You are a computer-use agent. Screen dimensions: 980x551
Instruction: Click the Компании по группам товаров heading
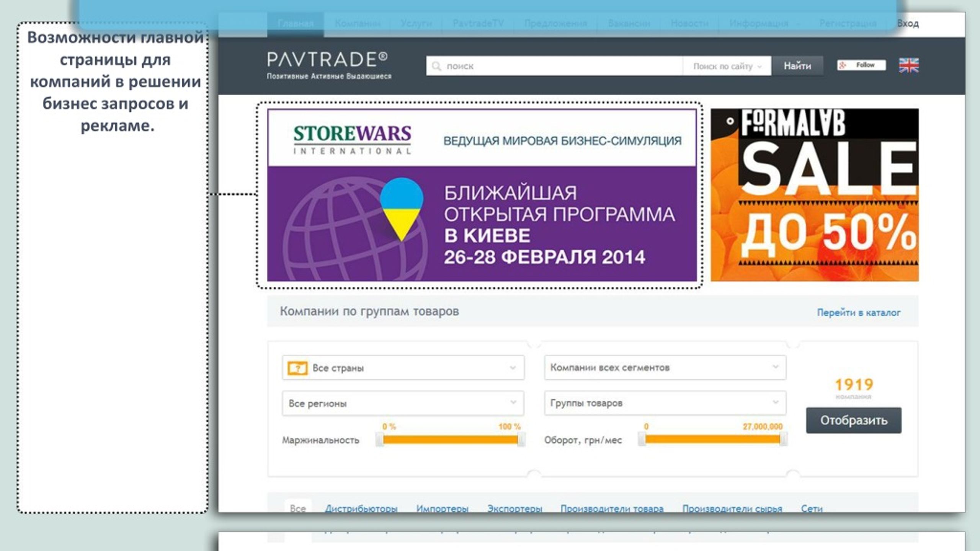pyautogui.click(x=369, y=311)
